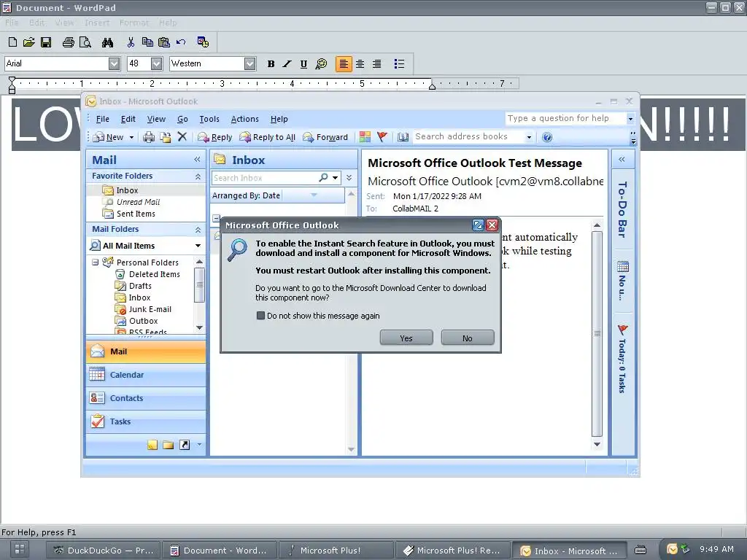Check 'Do not show this message again'
This screenshot has width=747, height=560.
(260, 315)
